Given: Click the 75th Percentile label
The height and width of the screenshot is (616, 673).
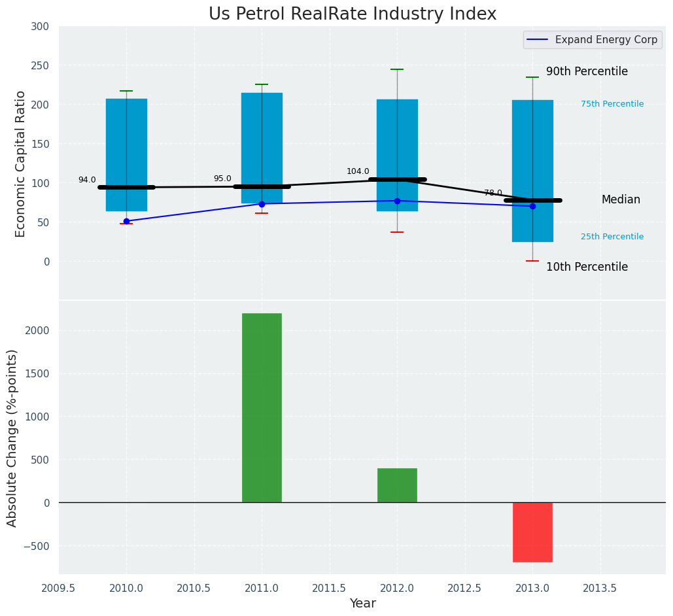Looking at the screenshot, I should click(x=612, y=104).
